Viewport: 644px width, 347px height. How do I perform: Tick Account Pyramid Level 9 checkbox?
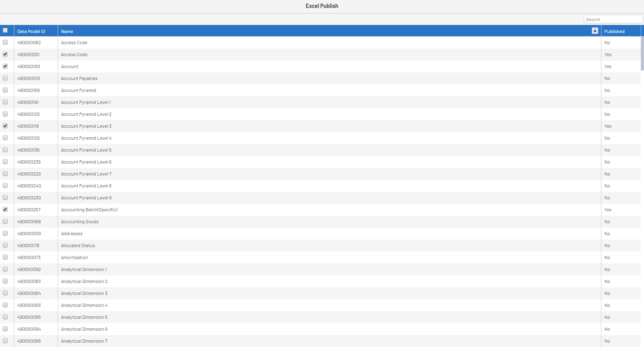click(x=5, y=197)
